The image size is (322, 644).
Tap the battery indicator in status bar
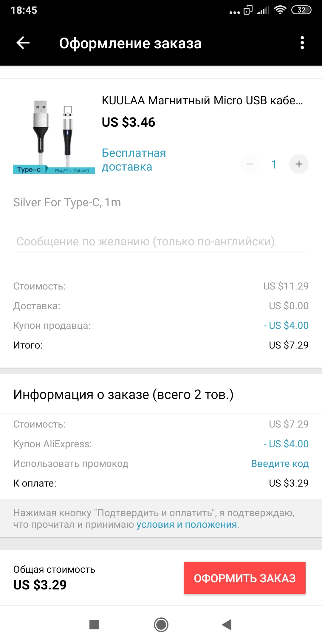click(x=301, y=10)
